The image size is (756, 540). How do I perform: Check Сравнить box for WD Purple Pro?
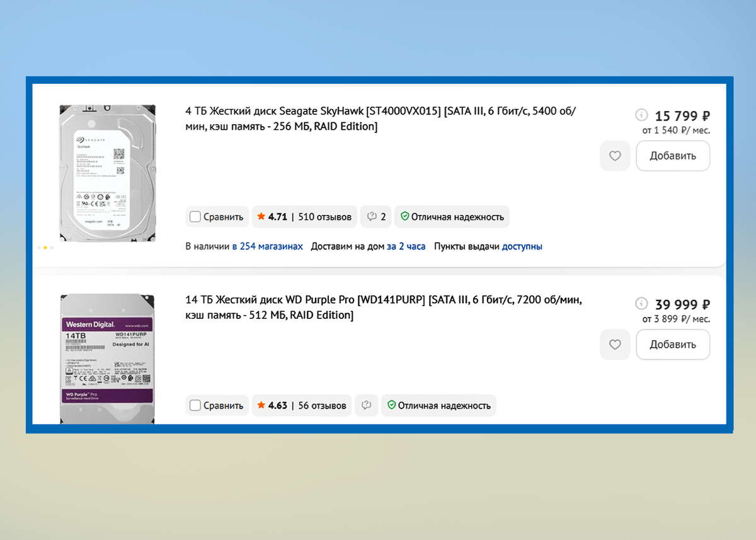pos(195,405)
